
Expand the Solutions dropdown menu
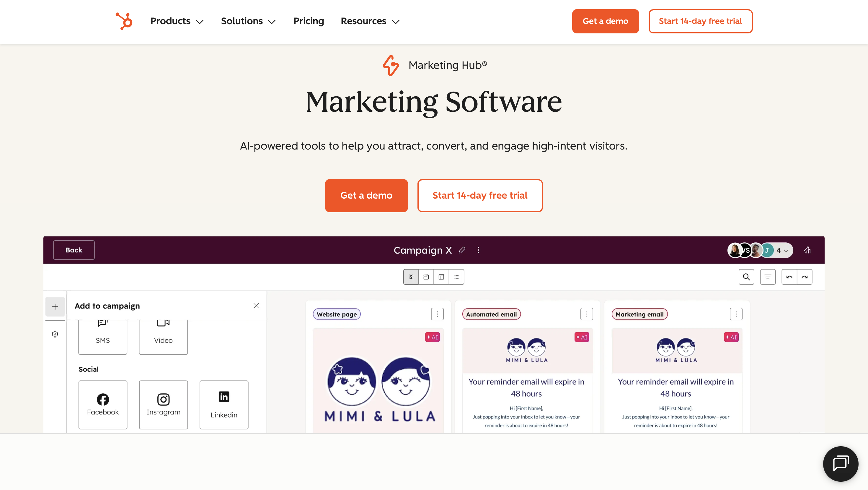(248, 21)
